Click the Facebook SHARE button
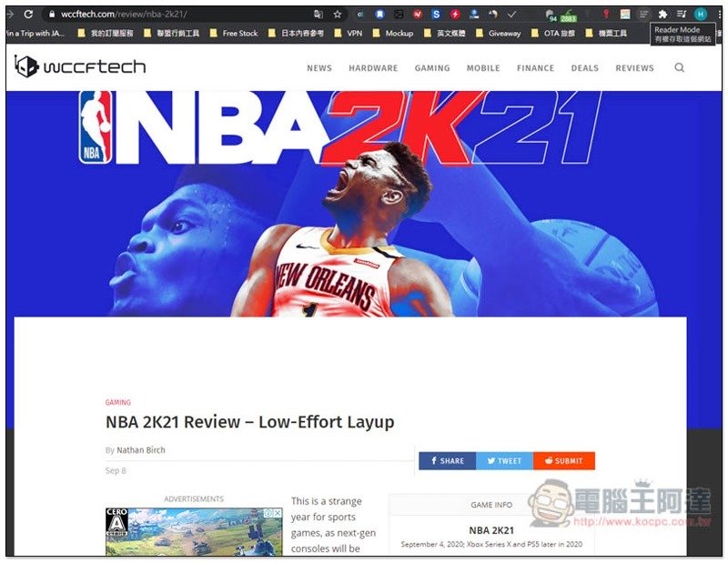 click(x=447, y=461)
